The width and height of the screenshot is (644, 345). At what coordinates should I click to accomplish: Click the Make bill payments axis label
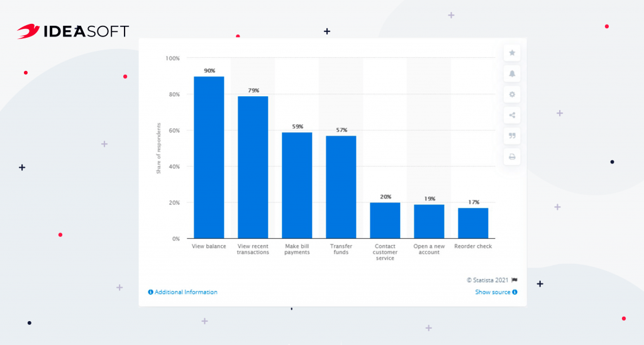tap(297, 249)
